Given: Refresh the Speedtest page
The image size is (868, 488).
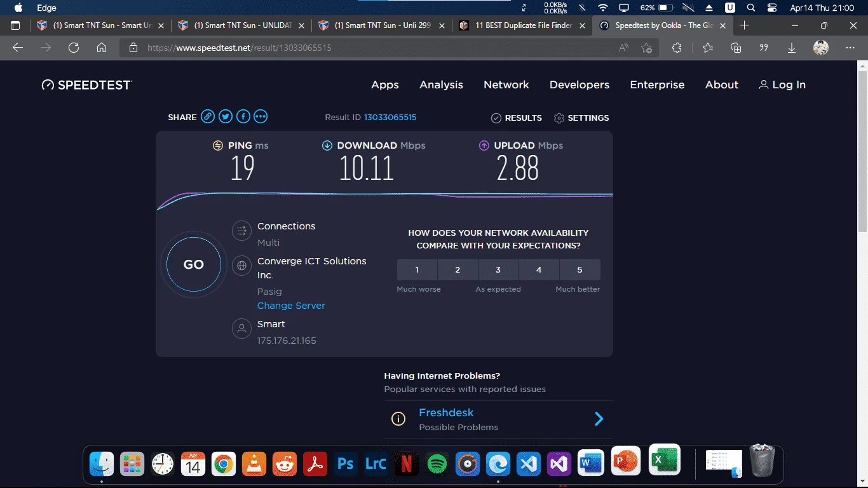Looking at the screenshot, I should (74, 48).
